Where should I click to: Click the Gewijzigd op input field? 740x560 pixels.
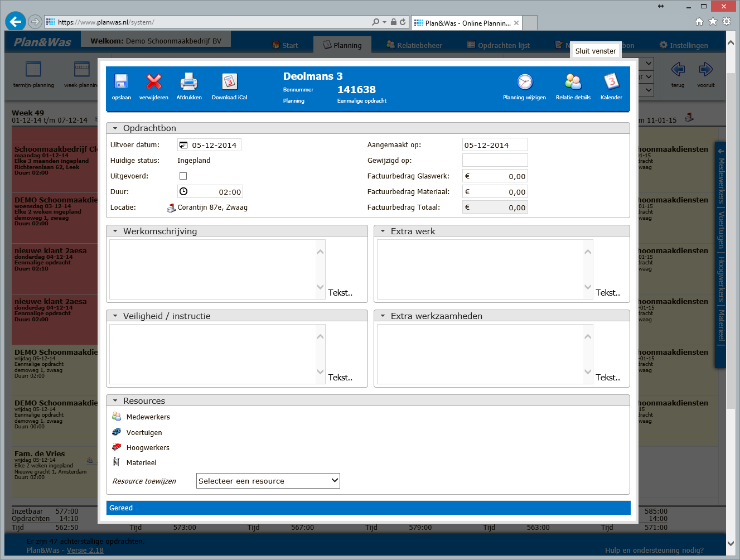point(495,161)
